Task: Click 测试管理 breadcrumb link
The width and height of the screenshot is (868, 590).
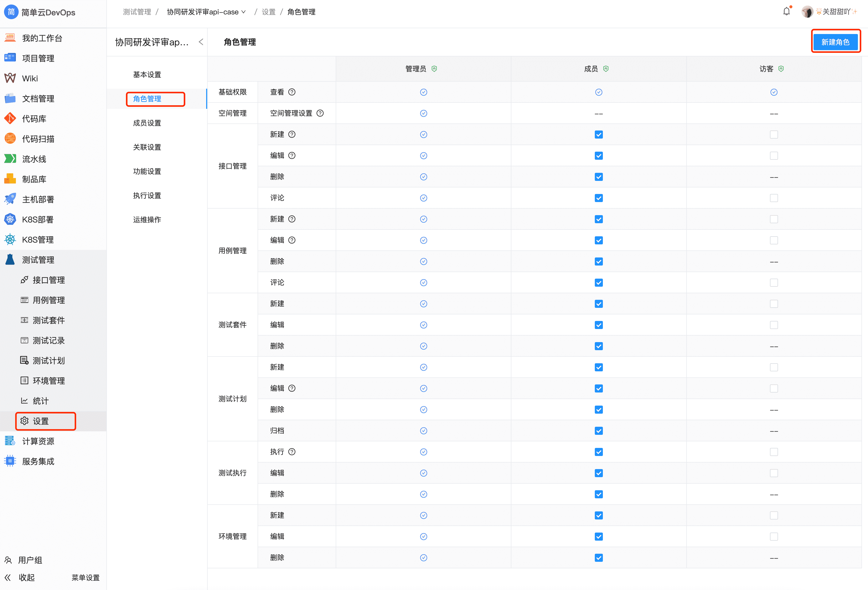Action: point(137,12)
